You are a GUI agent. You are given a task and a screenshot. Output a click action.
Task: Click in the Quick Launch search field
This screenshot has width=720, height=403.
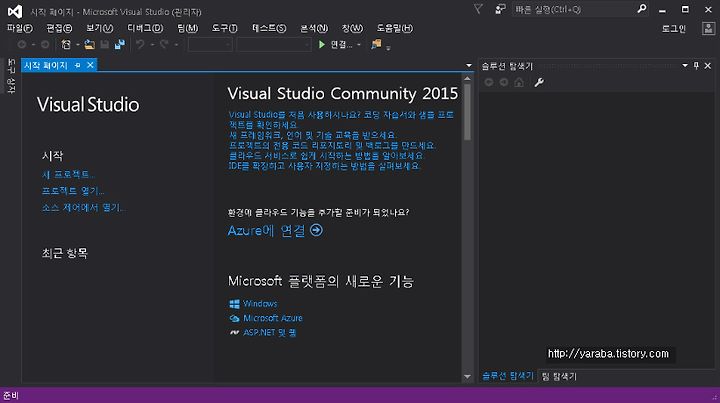point(574,9)
